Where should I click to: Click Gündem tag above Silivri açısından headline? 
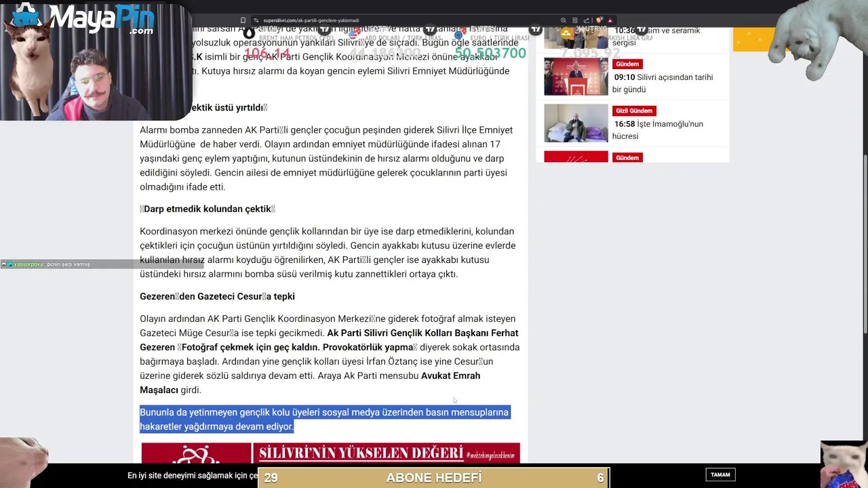point(627,64)
